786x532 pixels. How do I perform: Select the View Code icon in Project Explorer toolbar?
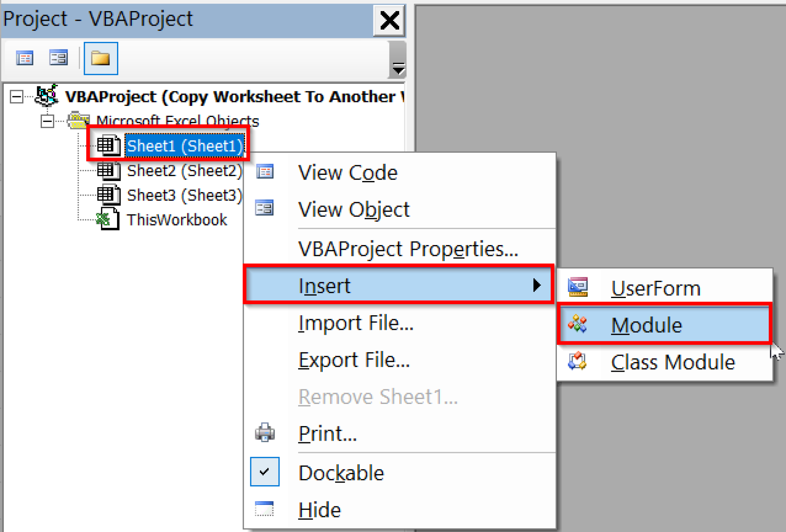25,58
